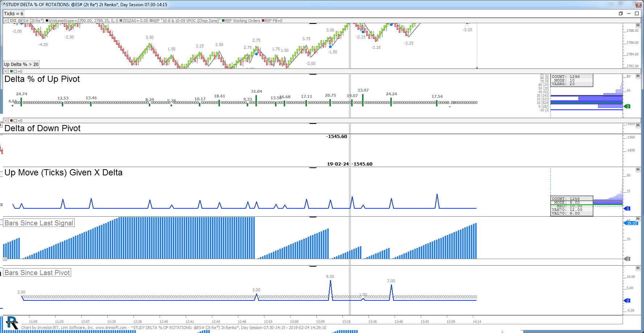Click the chart footer text with www.linnsoft.com

click(173, 328)
